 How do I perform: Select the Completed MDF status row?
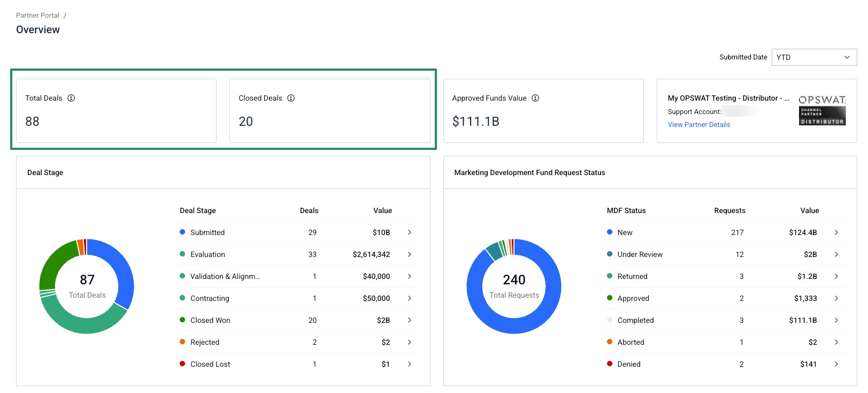click(x=724, y=320)
